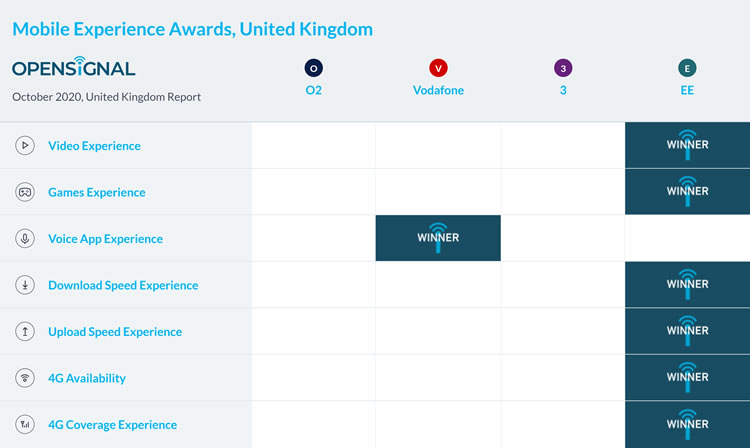Screen dimensions: 750x448
Task: Click the EE operator circle icon
Action: (x=687, y=68)
